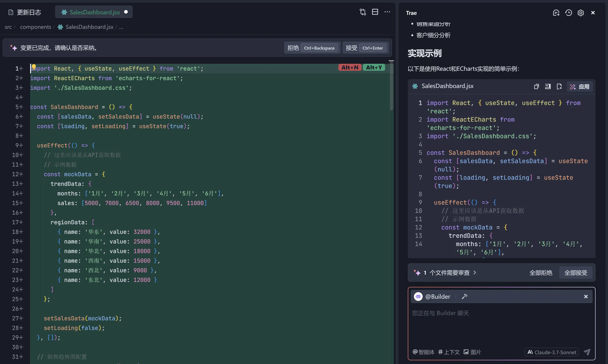
Task: Click the Alt+N reject hunk badge
Action: pos(350,67)
